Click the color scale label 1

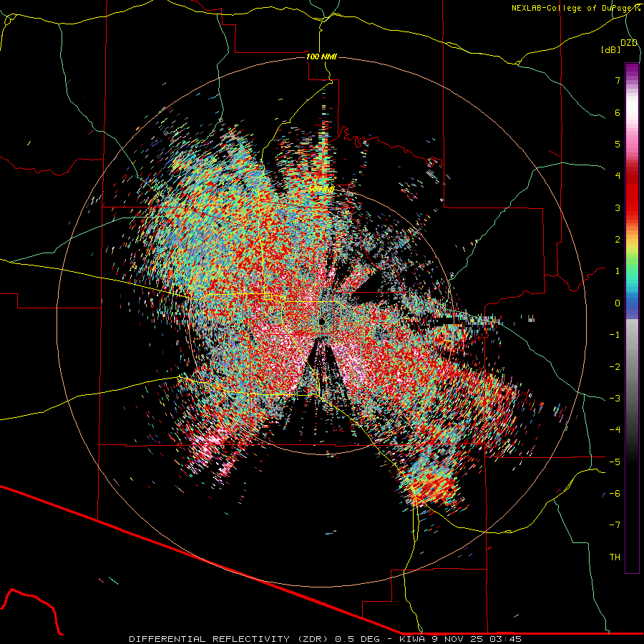point(618,271)
